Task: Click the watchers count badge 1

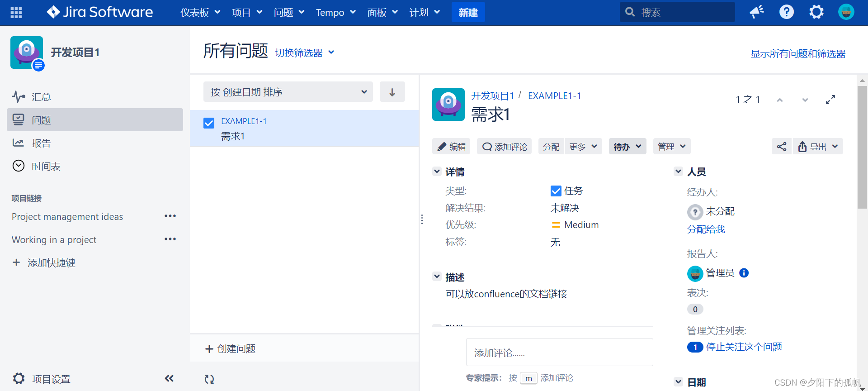Action: tap(695, 347)
